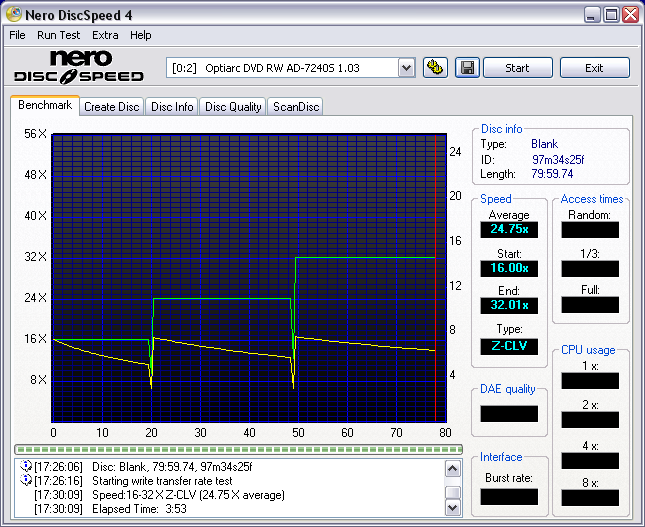Click the log scrollbar up arrow

[453, 469]
